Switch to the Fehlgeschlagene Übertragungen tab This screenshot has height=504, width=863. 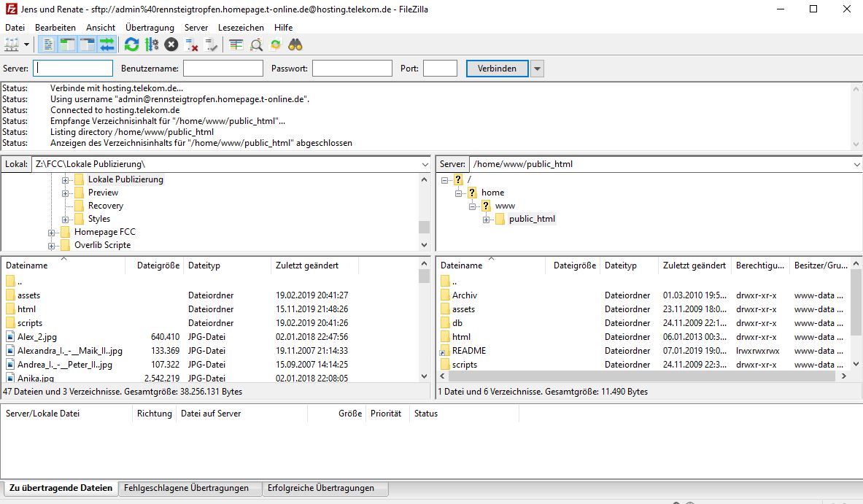pyautogui.click(x=186, y=488)
